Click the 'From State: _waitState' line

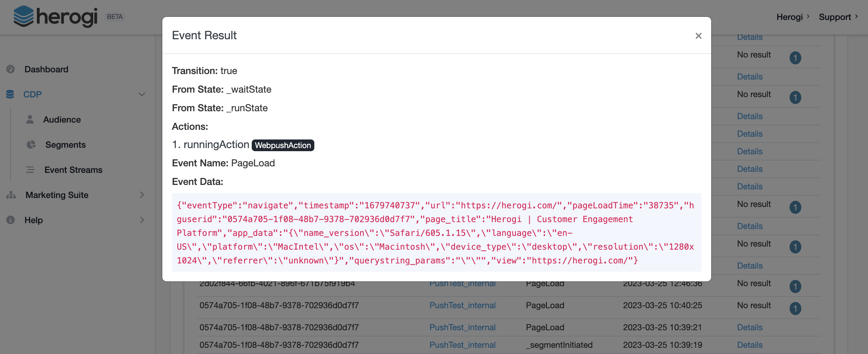(222, 90)
